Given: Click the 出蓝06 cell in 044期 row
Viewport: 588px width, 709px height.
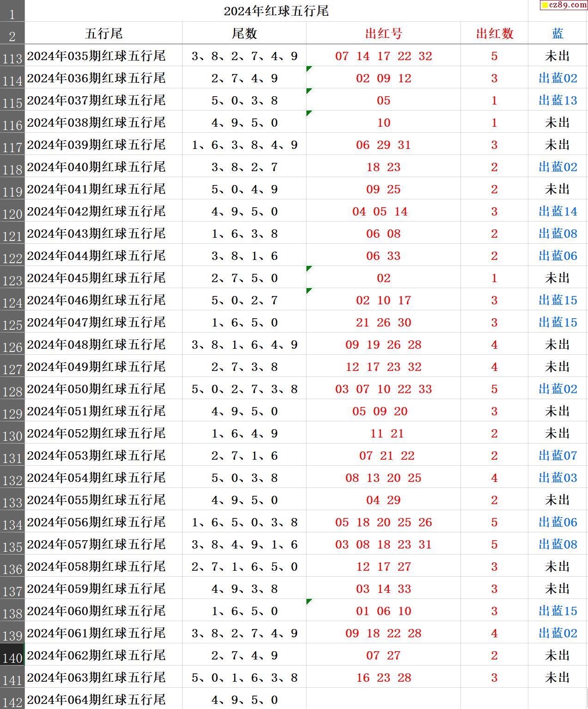Looking at the screenshot, I should point(558,256).
